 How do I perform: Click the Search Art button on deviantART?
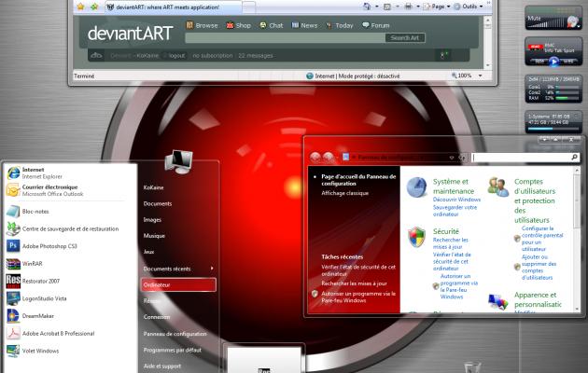pos(405,37)
